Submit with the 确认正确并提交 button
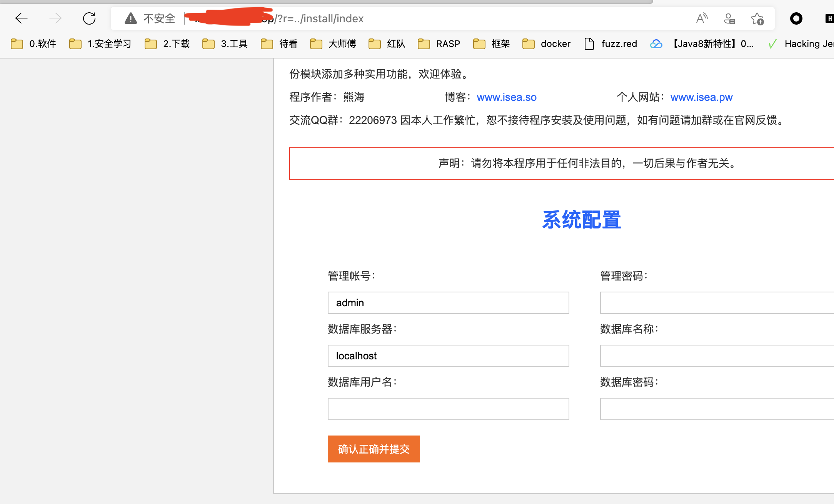The image size is (834, 504). [374, 449]
